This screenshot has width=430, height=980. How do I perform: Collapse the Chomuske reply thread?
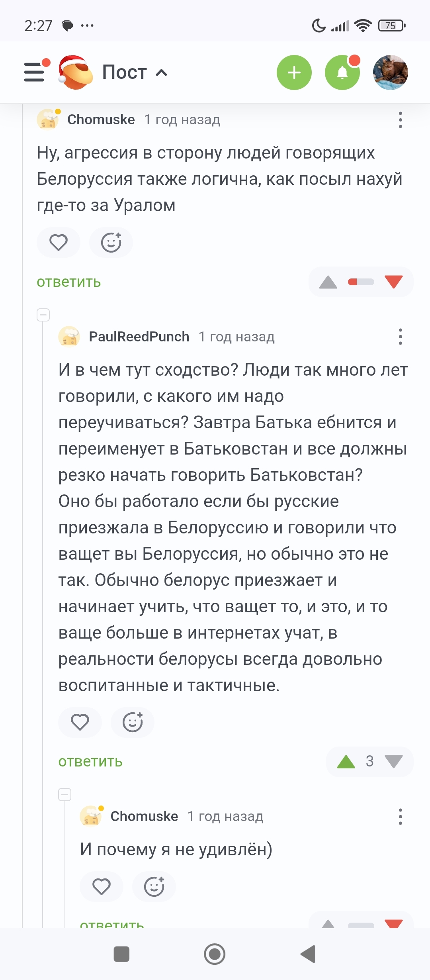pos(65,794)
